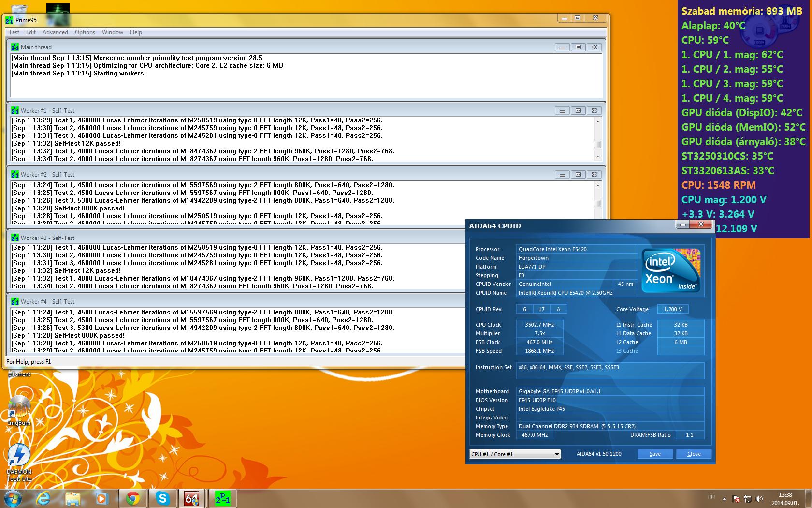
Task: Click the DRAM:FSB Ratio 1:1 value
Action: tap(690, 435)
